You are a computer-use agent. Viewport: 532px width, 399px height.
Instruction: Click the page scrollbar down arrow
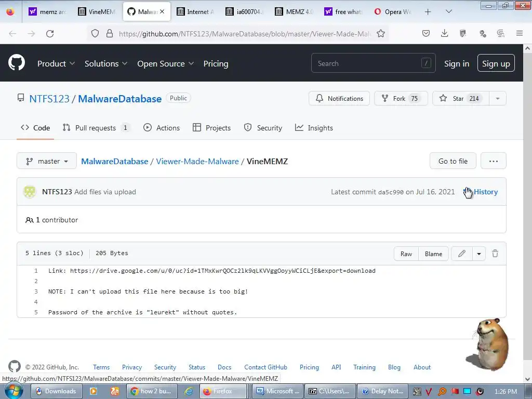click(528, 379)
